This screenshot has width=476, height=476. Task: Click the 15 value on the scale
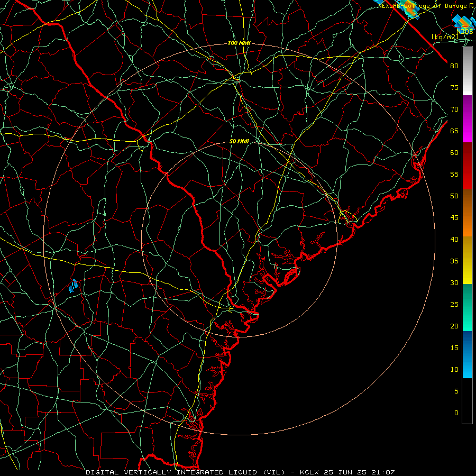(x=454, y=347)
